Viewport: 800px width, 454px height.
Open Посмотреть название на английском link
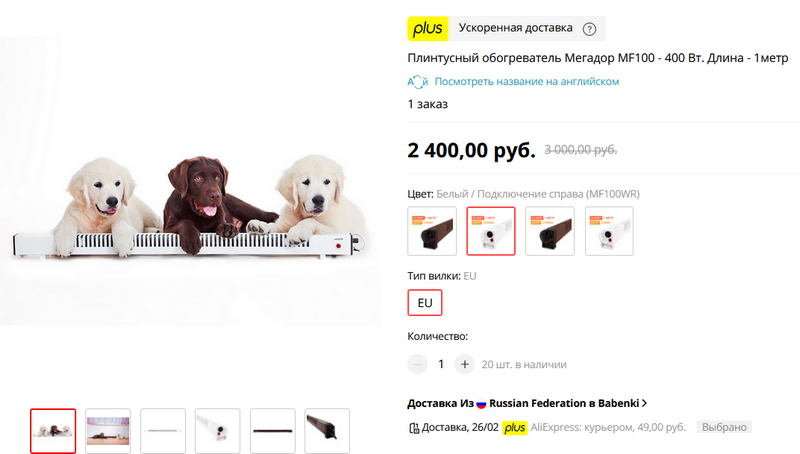coord(527,82)
